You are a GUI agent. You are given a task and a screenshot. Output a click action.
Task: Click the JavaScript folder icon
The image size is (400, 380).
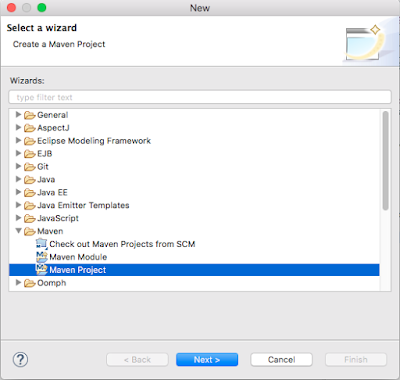click(x=30, y=219)
